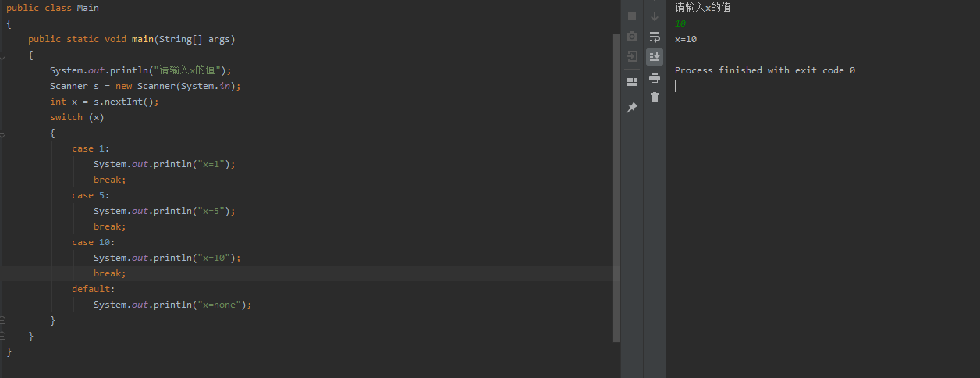This screenshot has width=980, height=378.
Task: Toggle the Pin Tab pushpin
Action: click(x=632, y=108)
